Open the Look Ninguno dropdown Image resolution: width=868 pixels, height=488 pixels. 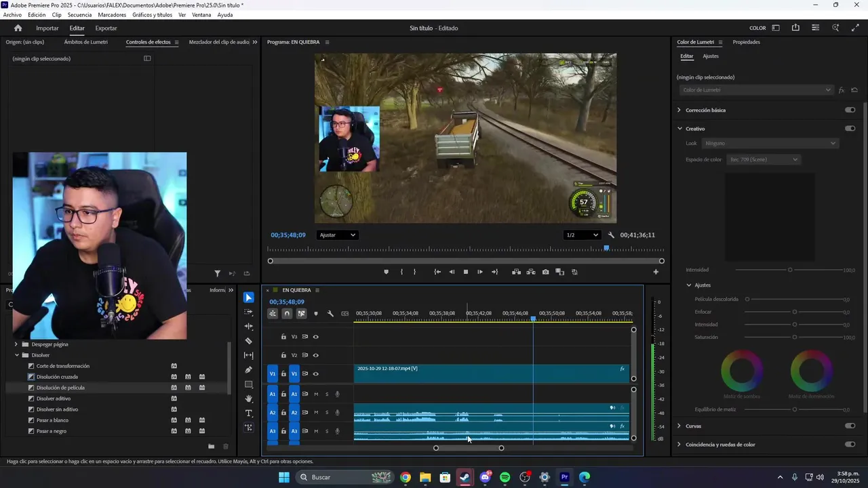pyautogui.click(x=770, y=143)
